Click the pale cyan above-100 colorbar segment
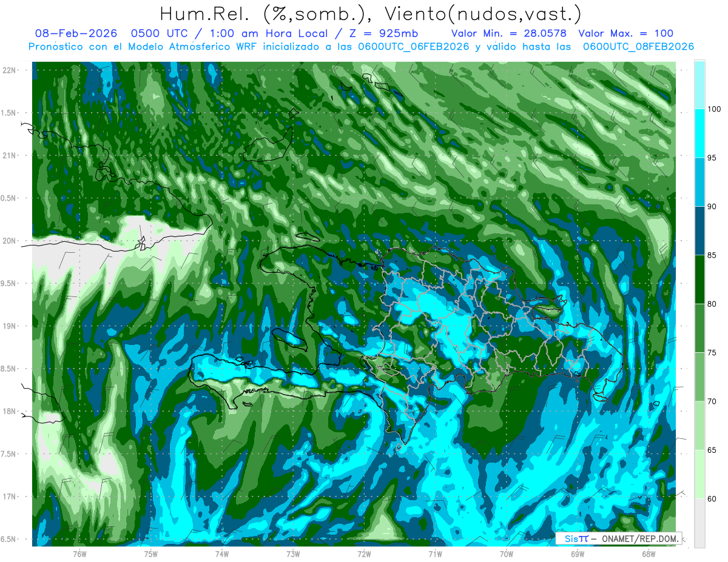728x562 pixels. point(699,85)
